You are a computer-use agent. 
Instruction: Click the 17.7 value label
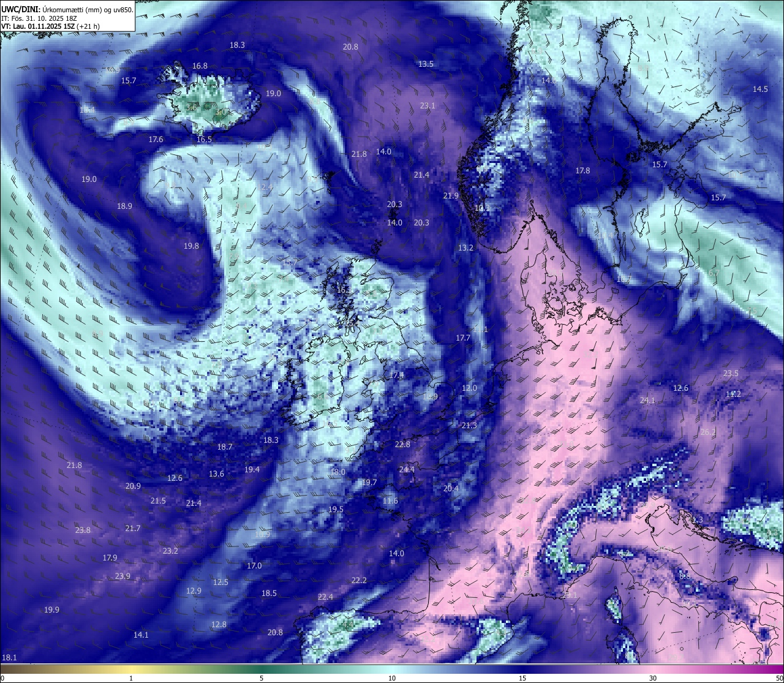click(463, 338)
